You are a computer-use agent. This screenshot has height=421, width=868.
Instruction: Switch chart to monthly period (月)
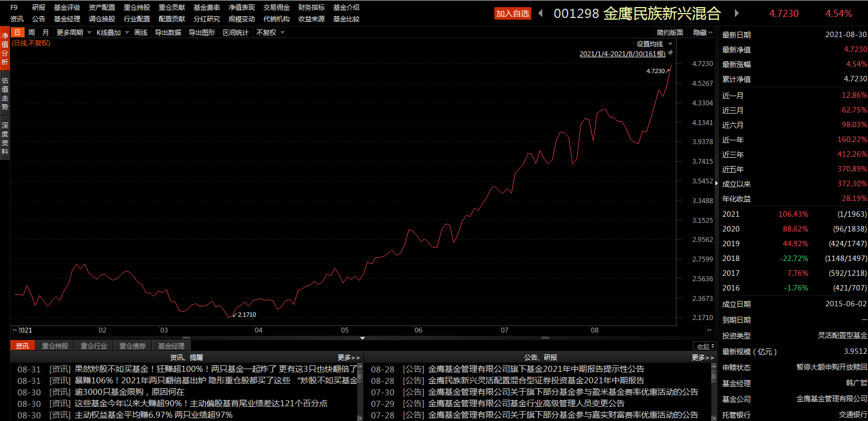(46, 33)
